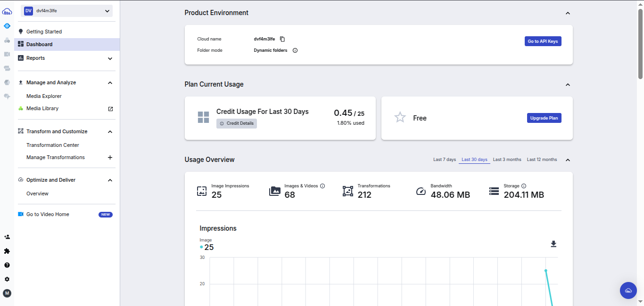
Task: Select the blue diamond product icon in the left rail
Action: (x=7, y=26)
